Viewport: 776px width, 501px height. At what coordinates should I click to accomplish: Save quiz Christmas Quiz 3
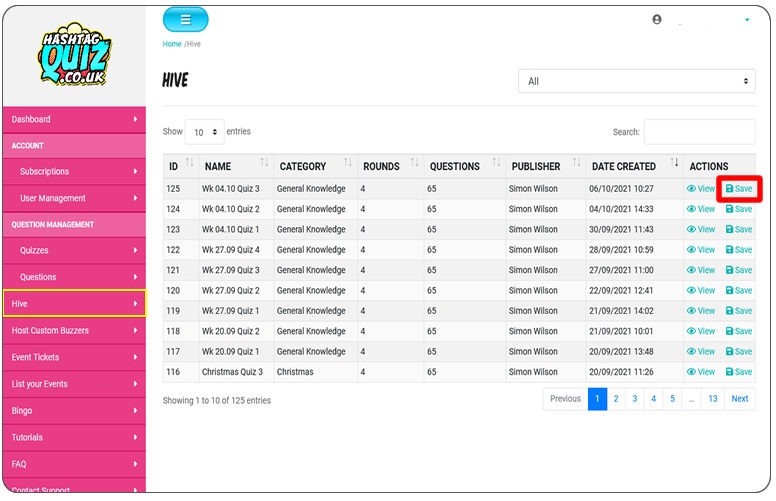point(739,371)
